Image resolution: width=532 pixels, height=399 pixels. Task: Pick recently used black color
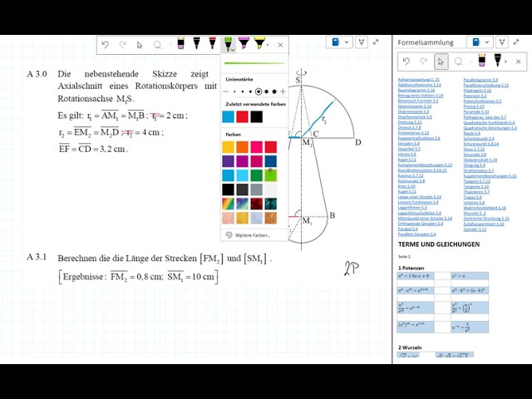(257, 116)
